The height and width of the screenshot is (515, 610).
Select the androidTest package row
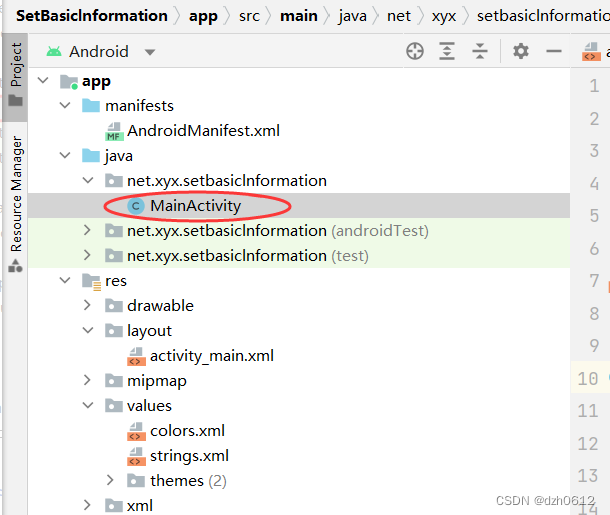coord(299,231)
